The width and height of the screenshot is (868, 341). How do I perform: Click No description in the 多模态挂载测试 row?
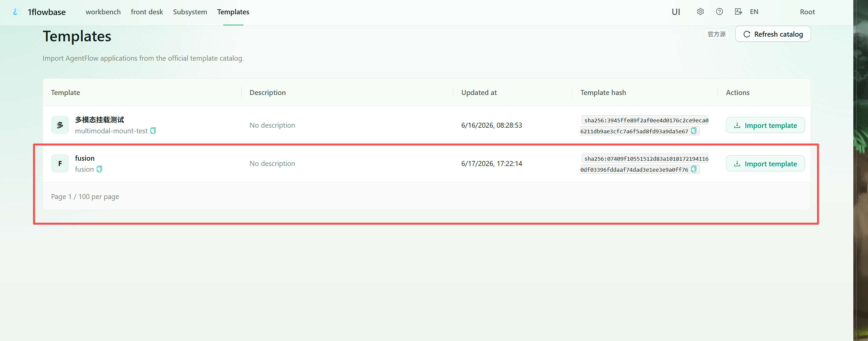click(272, 125)
